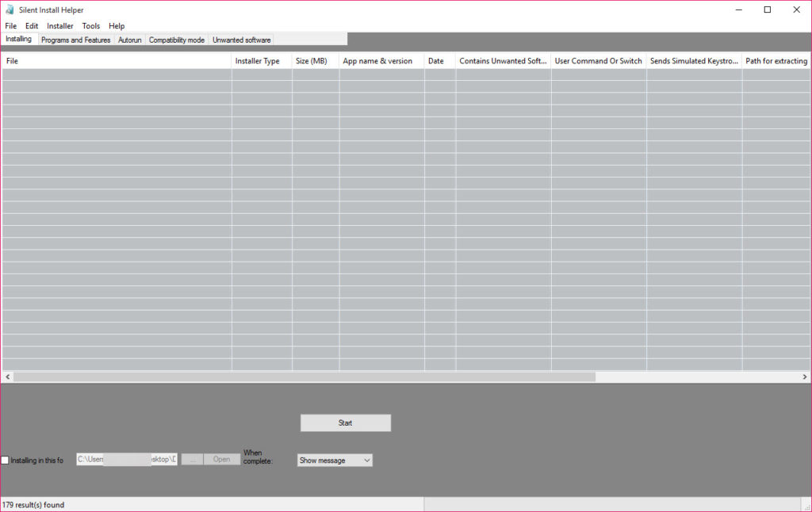Screen dimensions: 812x512
Task: Click Path for extracting column header
Action: [776, 61]
